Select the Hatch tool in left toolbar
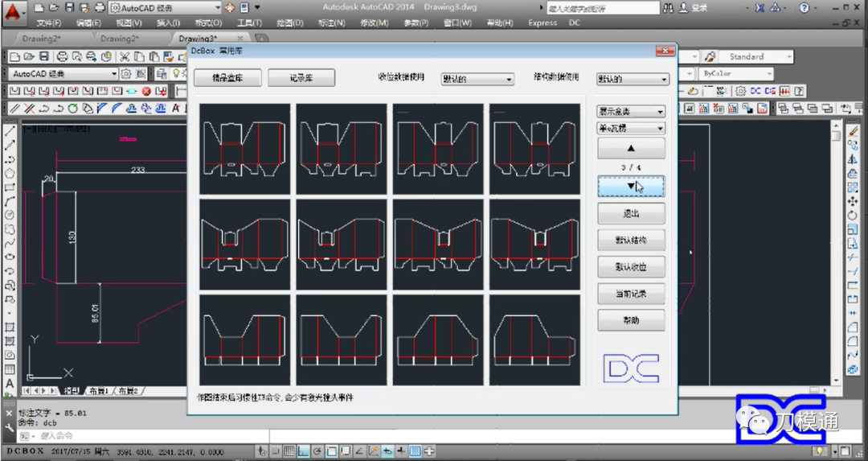Viewport: 868px width, 461px height. pyautogui.click(x=10, y=327)
